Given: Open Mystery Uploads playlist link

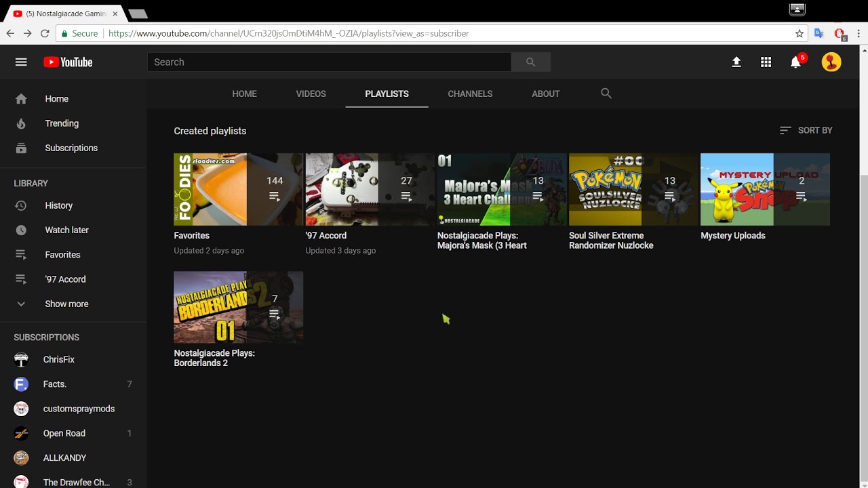Looking at the screenshot, I should [x=732, y=235].
